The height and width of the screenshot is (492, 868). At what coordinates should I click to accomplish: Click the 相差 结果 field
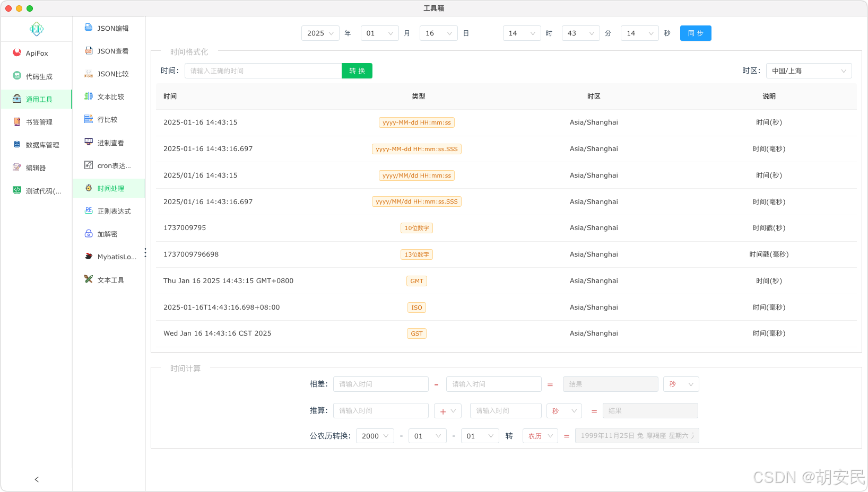pos(611,384)
